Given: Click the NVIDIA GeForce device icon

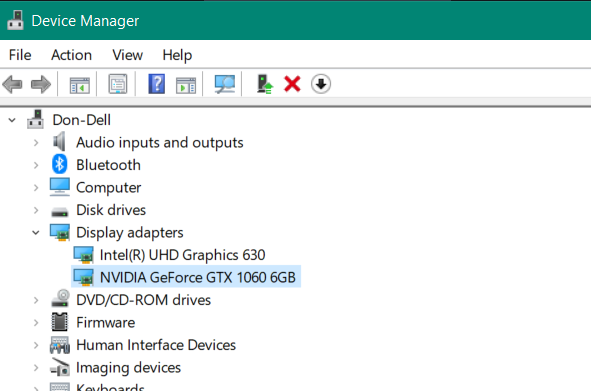Looking at the screenshot, I should coord(84,277).
